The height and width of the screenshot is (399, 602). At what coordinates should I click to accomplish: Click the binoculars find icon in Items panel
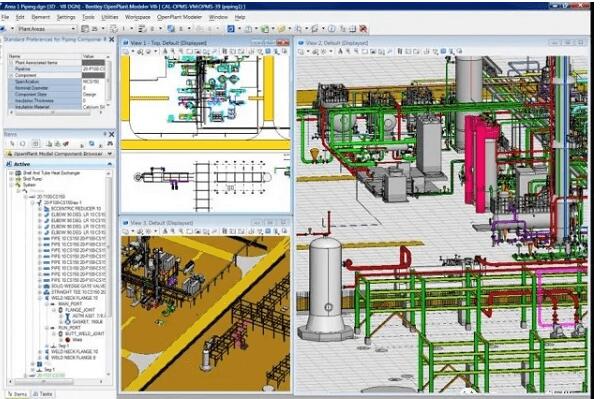[110, 144]
